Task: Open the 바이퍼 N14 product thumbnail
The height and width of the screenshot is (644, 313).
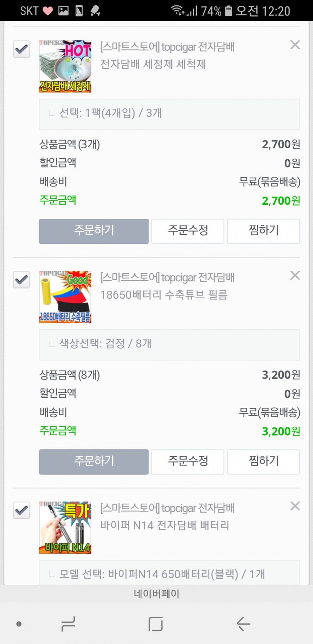Action: pos(65,527)
